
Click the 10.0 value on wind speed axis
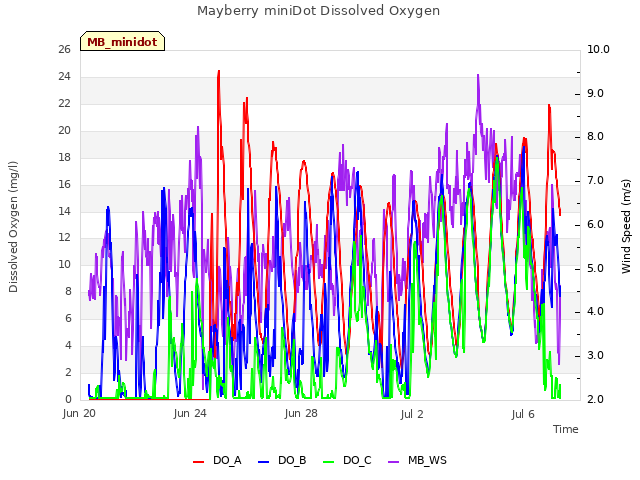[x=598, y=49]
